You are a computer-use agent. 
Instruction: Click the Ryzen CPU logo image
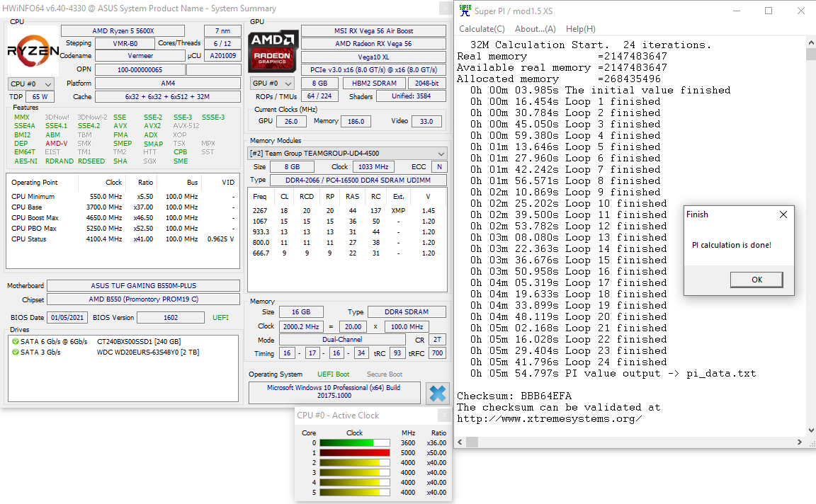pos(33,51)
